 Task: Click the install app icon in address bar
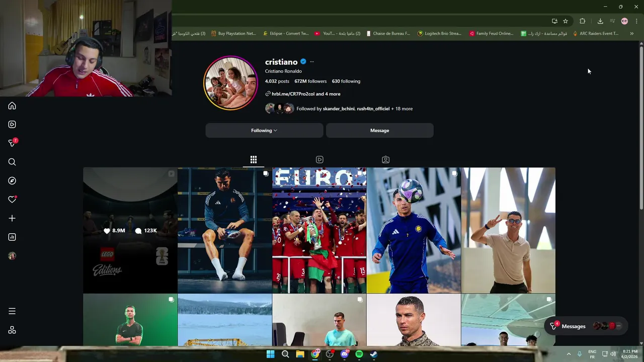tap(554, 21)
